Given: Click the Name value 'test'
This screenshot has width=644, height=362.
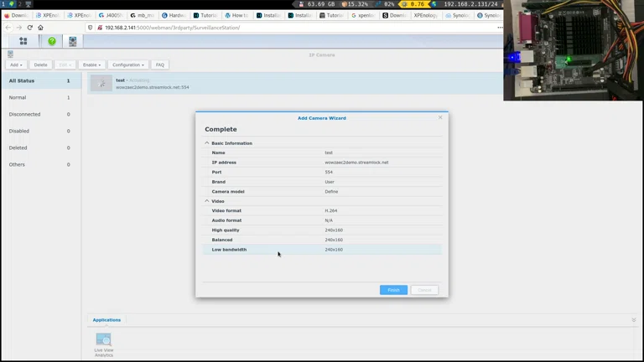Looking at the screenshot, I should (329, 153).
